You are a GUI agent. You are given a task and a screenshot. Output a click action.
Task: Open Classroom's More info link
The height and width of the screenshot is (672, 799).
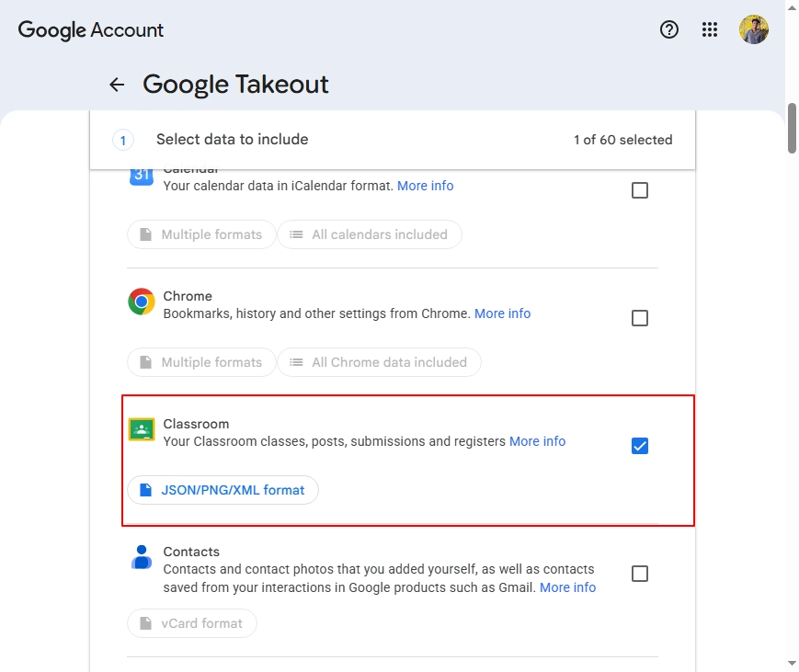point(537,441)
